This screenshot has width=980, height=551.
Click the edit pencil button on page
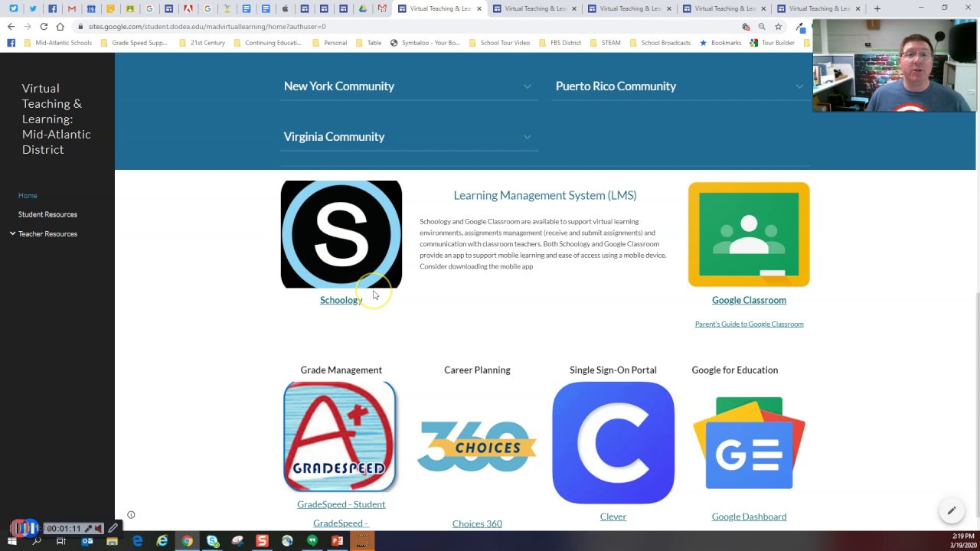point(952,510)
